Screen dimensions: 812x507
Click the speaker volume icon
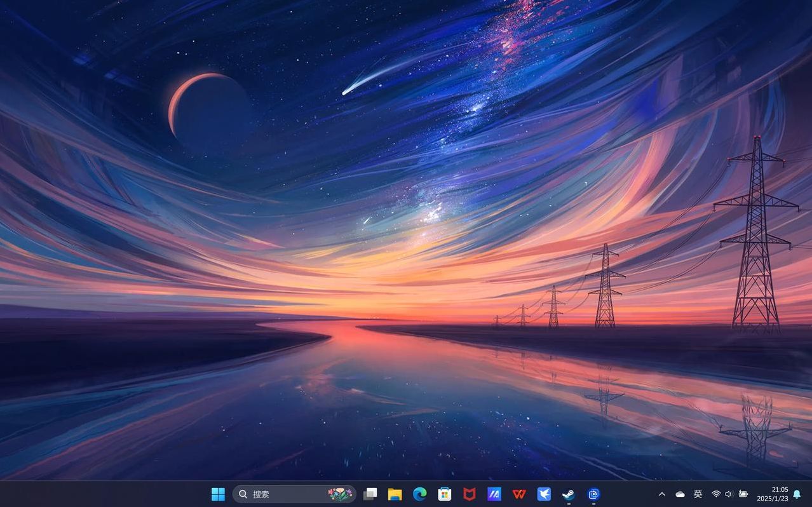729,494
